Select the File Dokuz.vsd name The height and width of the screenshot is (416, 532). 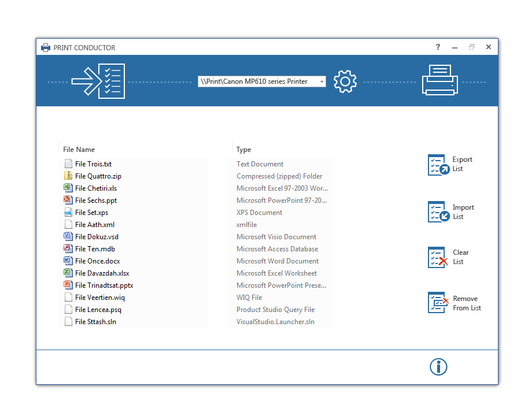click(x=97, y=237)
